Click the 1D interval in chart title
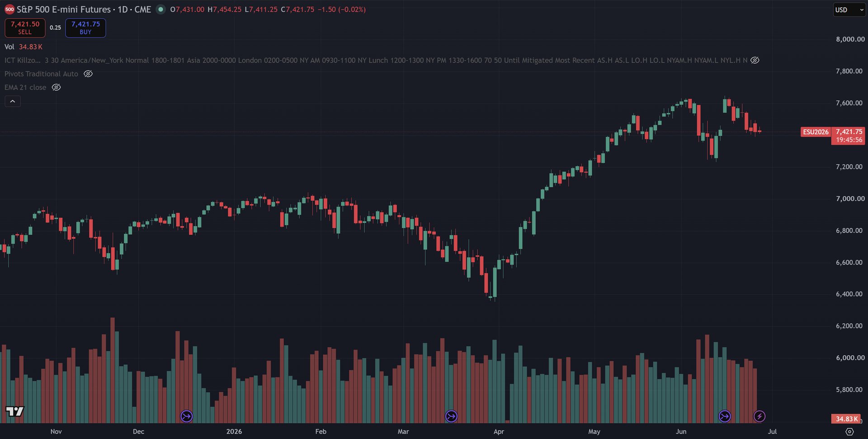The height and width of the screenshot is (439, 868). pyautogui.click(x=123, y=9)
